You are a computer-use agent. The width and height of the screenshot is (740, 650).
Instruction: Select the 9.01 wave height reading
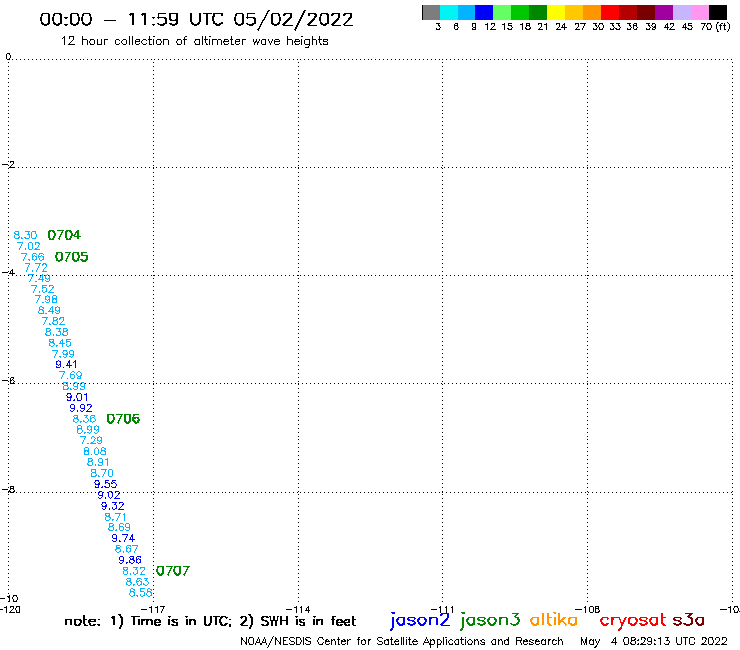point(77,397)
